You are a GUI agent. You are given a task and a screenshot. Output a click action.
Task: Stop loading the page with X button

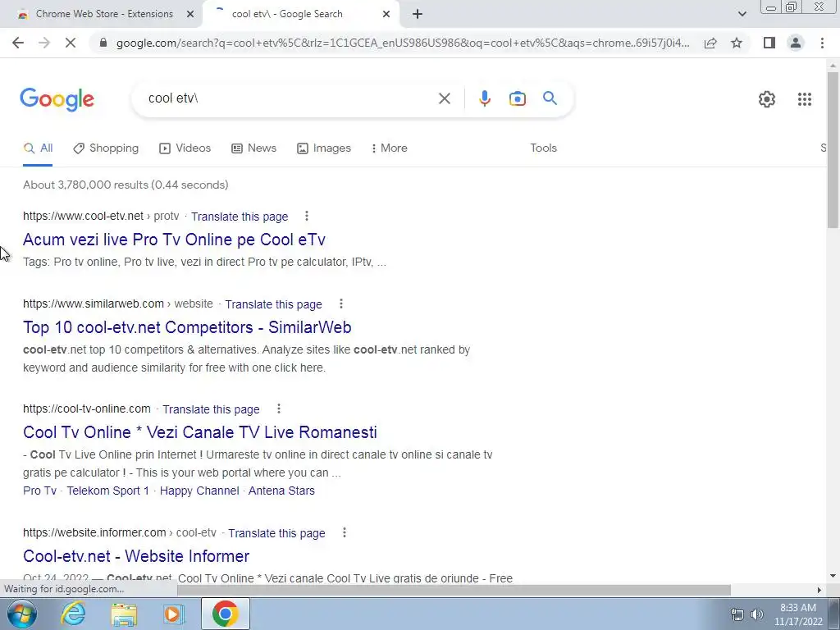[71, 43]
